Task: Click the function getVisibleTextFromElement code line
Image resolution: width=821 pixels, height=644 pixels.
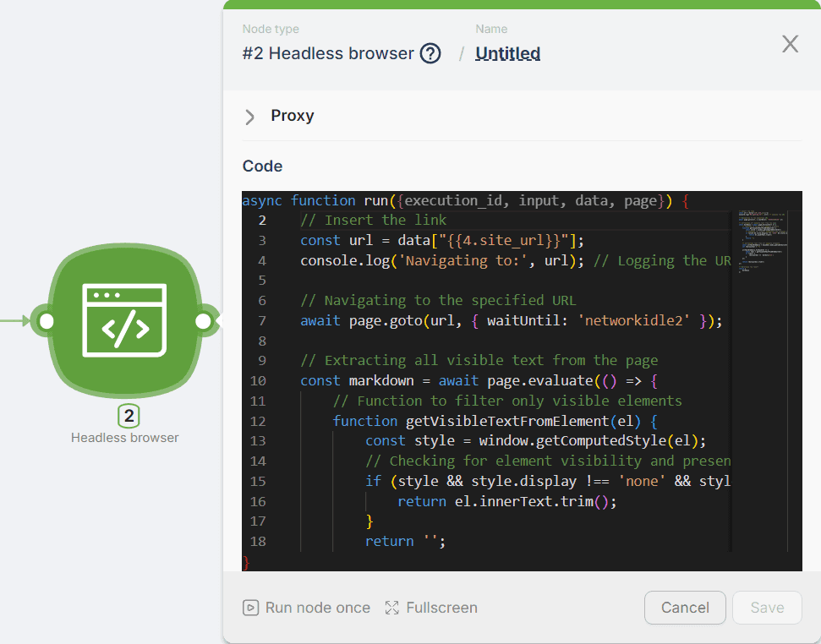Action: pos(494,421)
